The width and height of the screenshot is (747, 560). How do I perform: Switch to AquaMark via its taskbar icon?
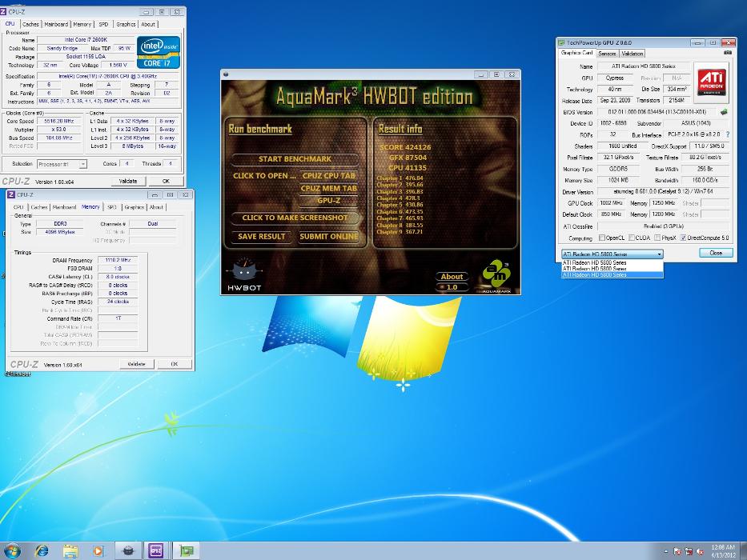pyautogui.click(x=127, y=551)
